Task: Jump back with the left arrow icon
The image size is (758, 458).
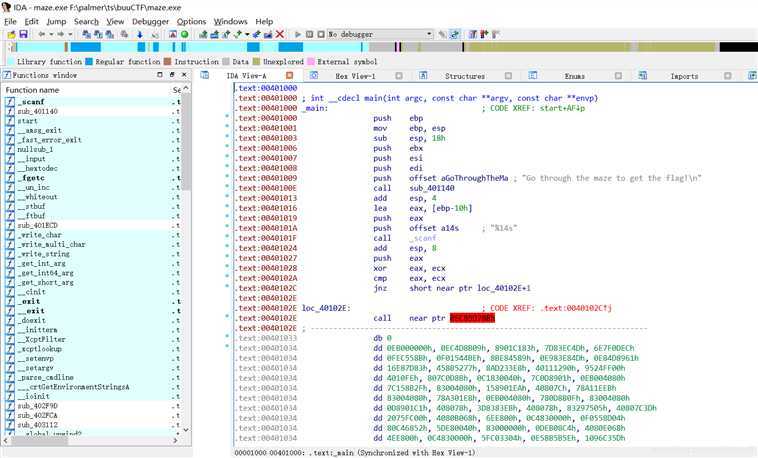Action: 42,34
